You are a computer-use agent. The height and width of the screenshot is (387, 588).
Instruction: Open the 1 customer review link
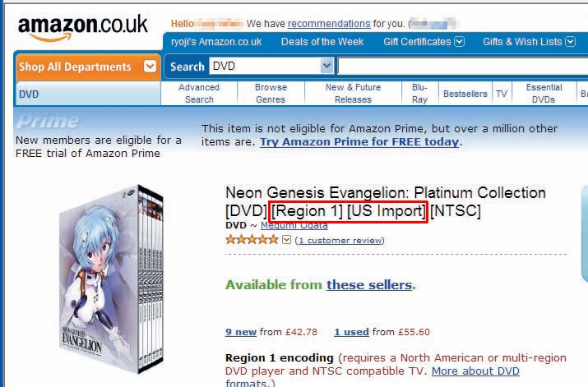click(x=340, y=240)
